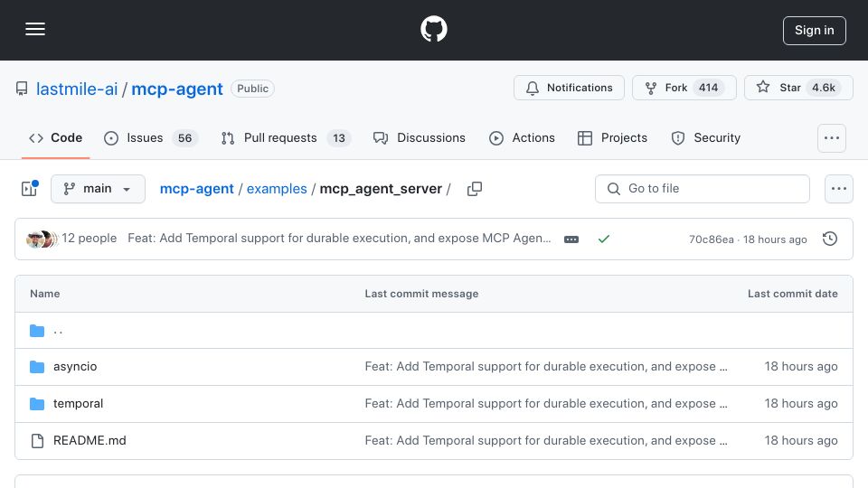
Task: Copy the path with the copy icon
Action: 475,189
